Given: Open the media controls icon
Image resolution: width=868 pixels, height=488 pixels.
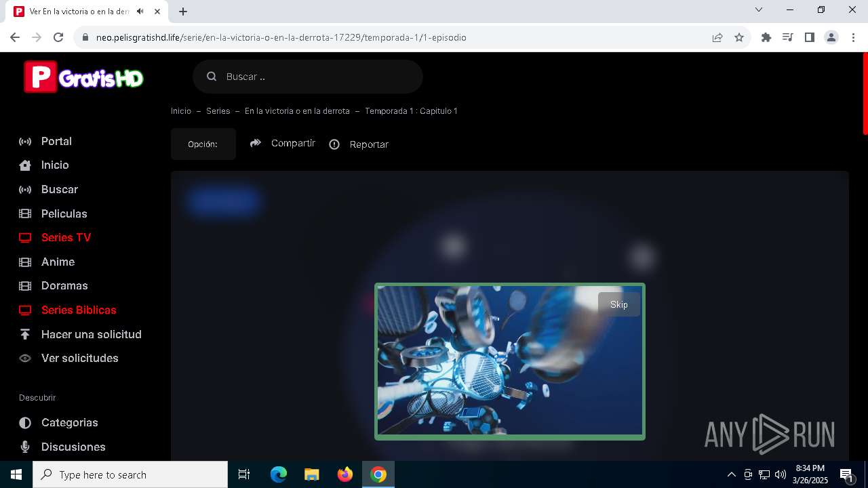Looking at the screenshot, I should (x=788, y=38).
